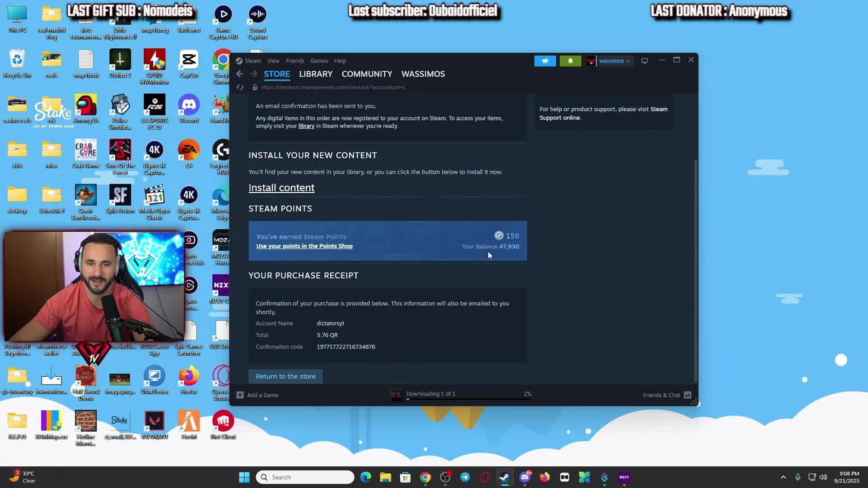Open Crash Bandicoot desktop shortcut
The height and width of the screenshot is (488, 868).
click(86, 202)
